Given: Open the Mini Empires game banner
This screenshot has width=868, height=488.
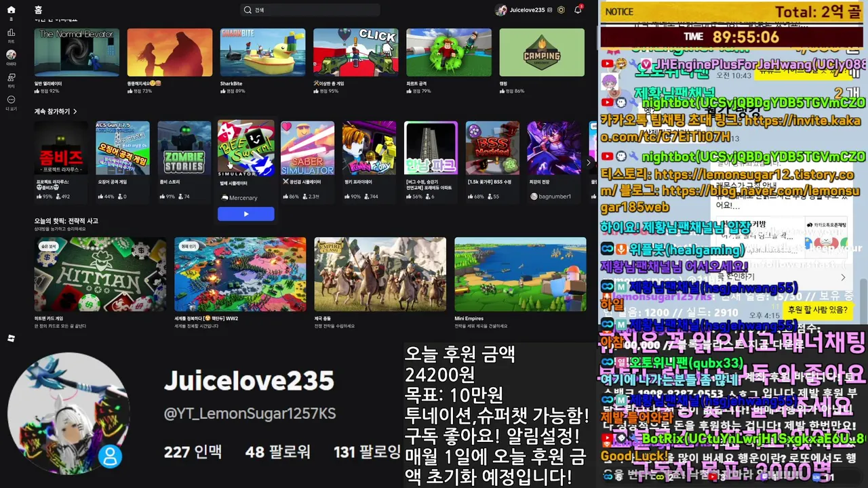Looking at the screenshot, I should [x=520, y=274].
